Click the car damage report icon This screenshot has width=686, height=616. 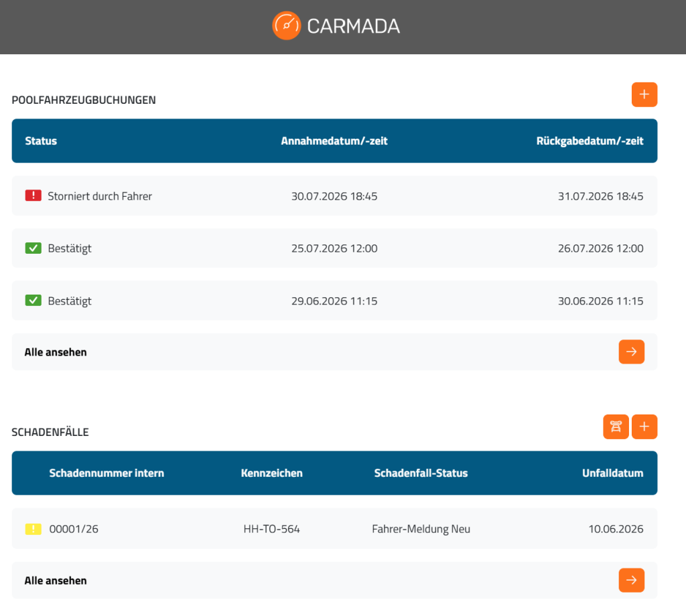[x=616, y=427]
